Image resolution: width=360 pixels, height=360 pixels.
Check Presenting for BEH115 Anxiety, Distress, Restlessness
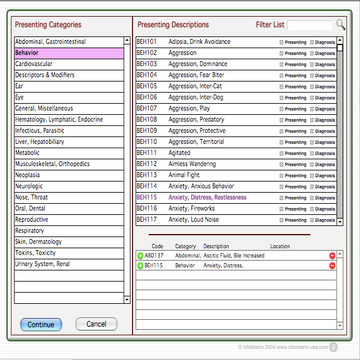coord(281,198)
